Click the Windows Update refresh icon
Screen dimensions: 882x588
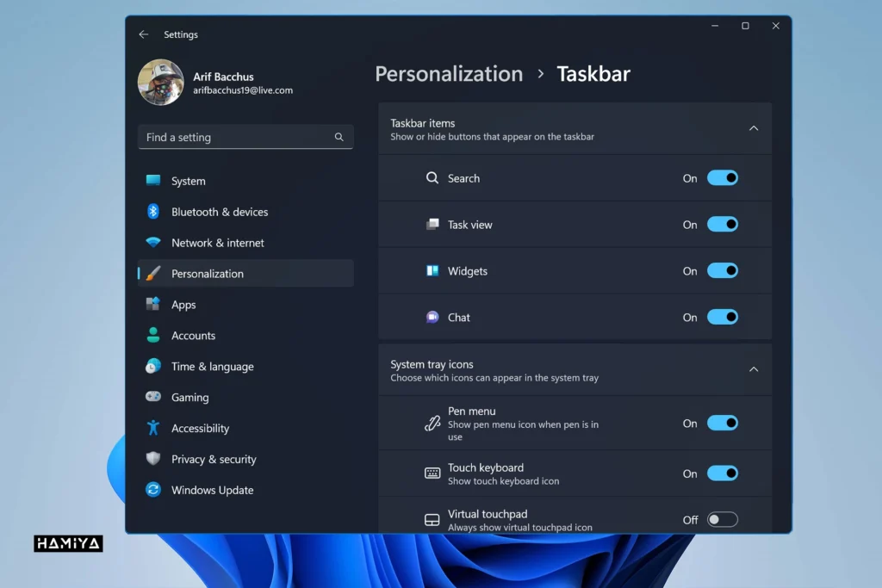[153, 490]
